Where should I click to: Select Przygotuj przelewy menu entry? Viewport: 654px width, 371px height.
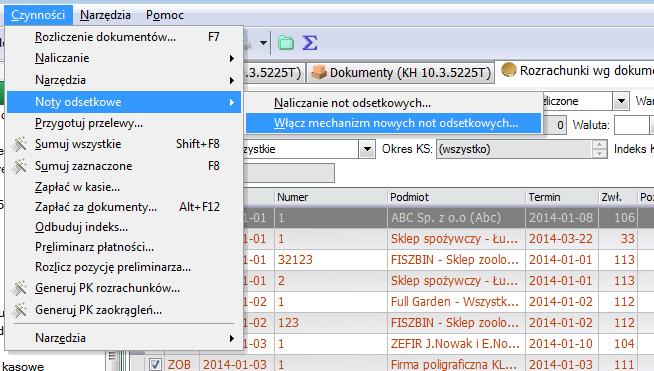click(x=124, y=123)
